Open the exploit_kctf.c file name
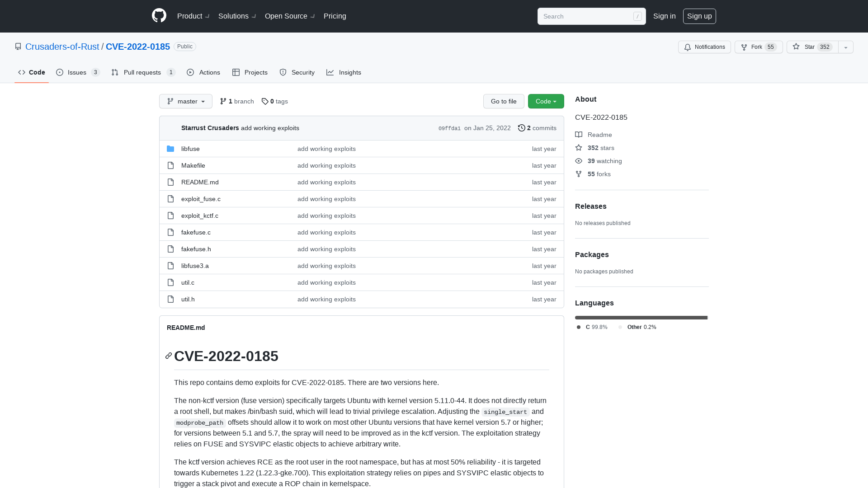868x488 pixels. click(x=200, y=216)
